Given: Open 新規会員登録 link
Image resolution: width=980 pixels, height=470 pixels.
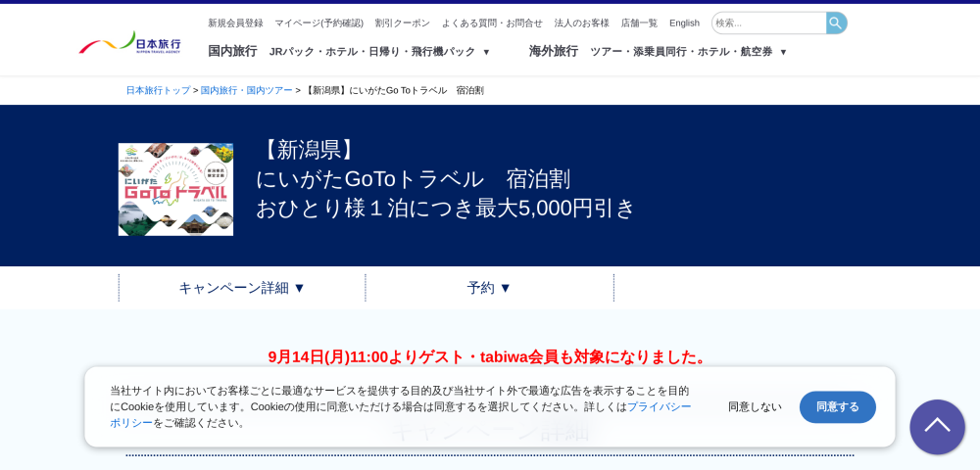Looking at the screenshot, I should (x=235, y=23).
